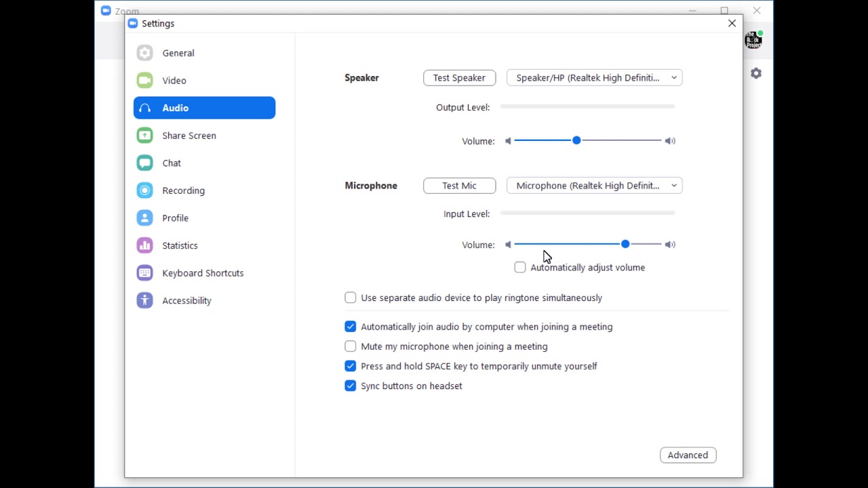Image resolution: width=868 pixels, height=488 pixels.
Task: Click the Profile person icon in sidebar
Action: pyautogui.click(x=144, y=218)
